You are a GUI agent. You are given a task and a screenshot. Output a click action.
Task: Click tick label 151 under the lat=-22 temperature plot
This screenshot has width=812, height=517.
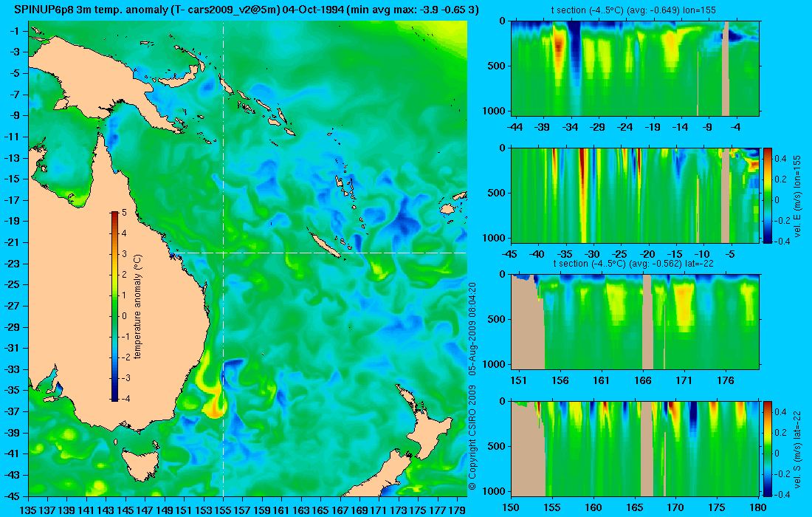tap(519, 380)
